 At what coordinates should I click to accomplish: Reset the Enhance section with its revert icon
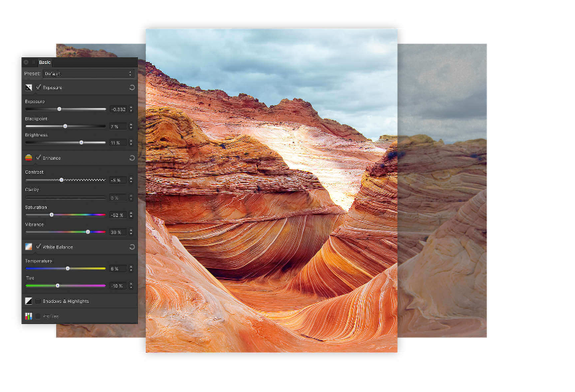pos(132,158)
